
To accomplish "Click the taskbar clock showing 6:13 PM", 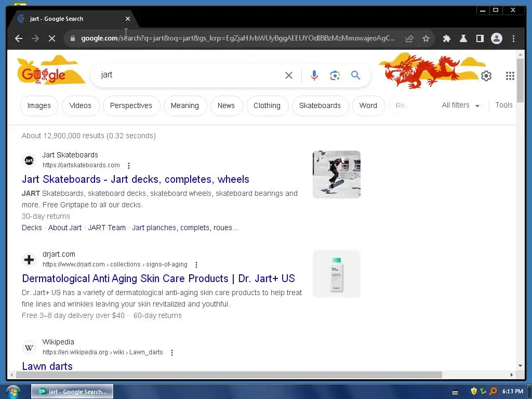I will click(513, 391).
